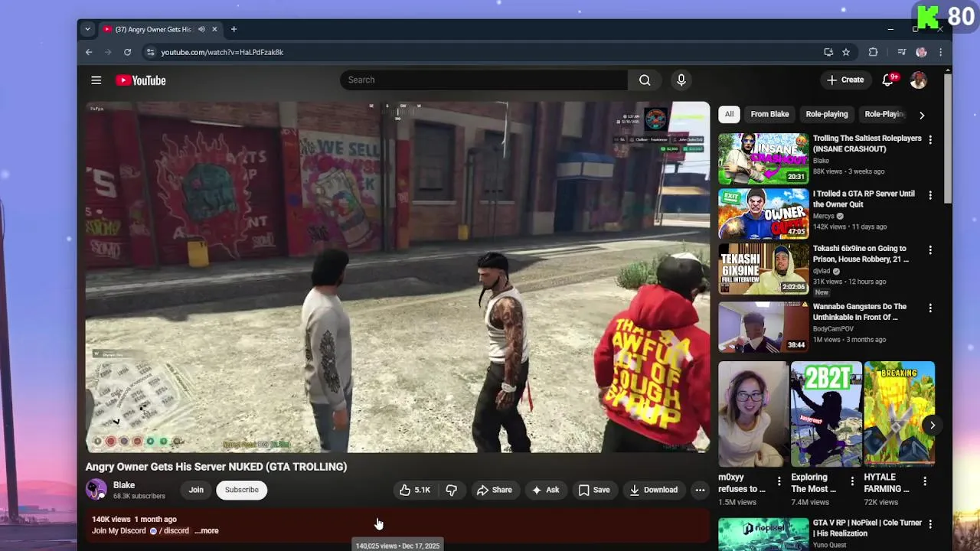Screen dimensions: 980x551
Task: Select the All filter chip
Action: tap(729, 114)
